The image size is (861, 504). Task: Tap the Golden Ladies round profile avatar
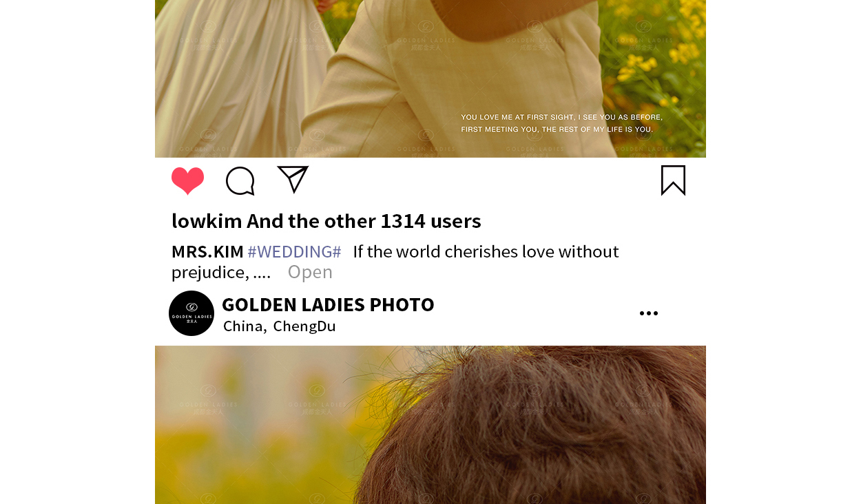[191, 313]
